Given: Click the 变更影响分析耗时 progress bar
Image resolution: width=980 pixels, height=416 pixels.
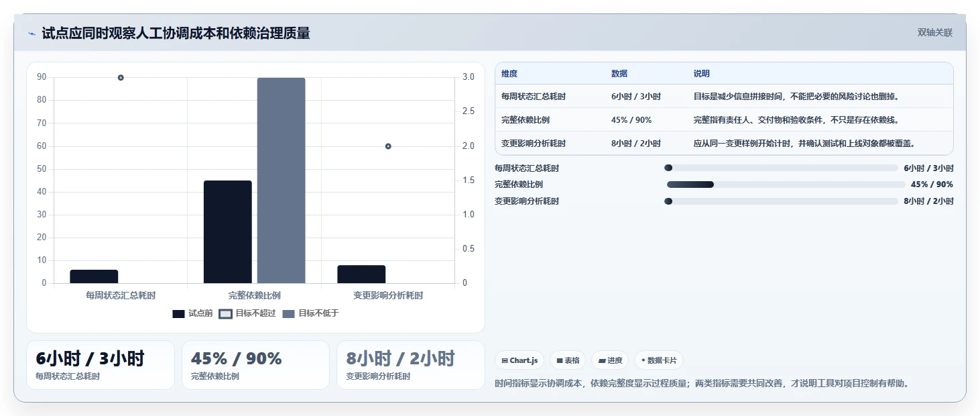Looking at the screenshot, I should (x=781, y=201).
